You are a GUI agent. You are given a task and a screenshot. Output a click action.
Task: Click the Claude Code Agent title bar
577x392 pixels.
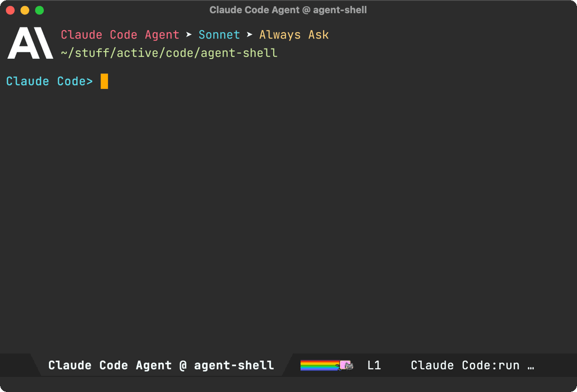288,9
